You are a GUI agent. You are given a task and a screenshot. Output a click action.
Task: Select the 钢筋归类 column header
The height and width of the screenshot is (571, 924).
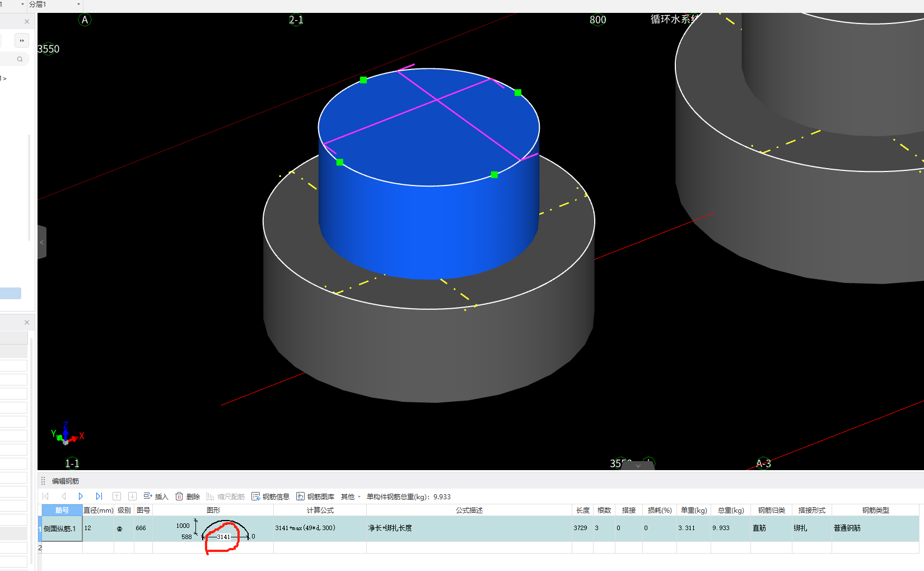click(x=771, y=510)
